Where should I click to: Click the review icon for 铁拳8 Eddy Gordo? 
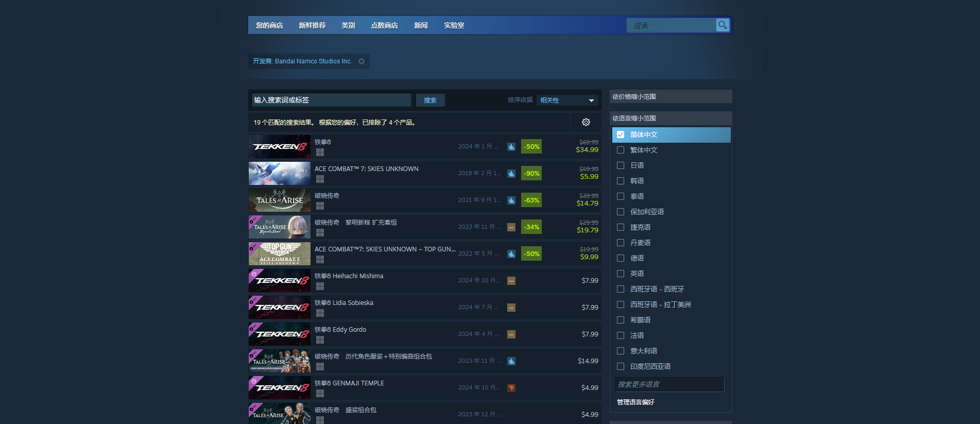point(511,334)
